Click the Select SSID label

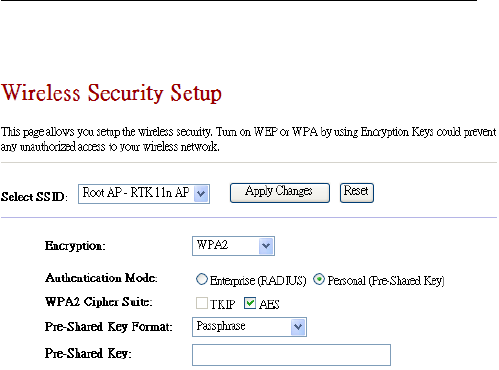point(34,197)
